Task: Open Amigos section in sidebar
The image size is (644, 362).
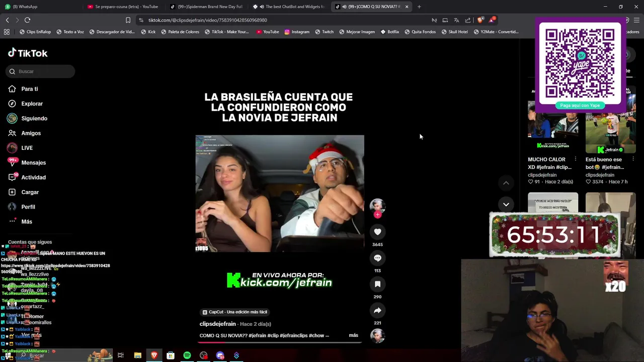Action: 31,133
